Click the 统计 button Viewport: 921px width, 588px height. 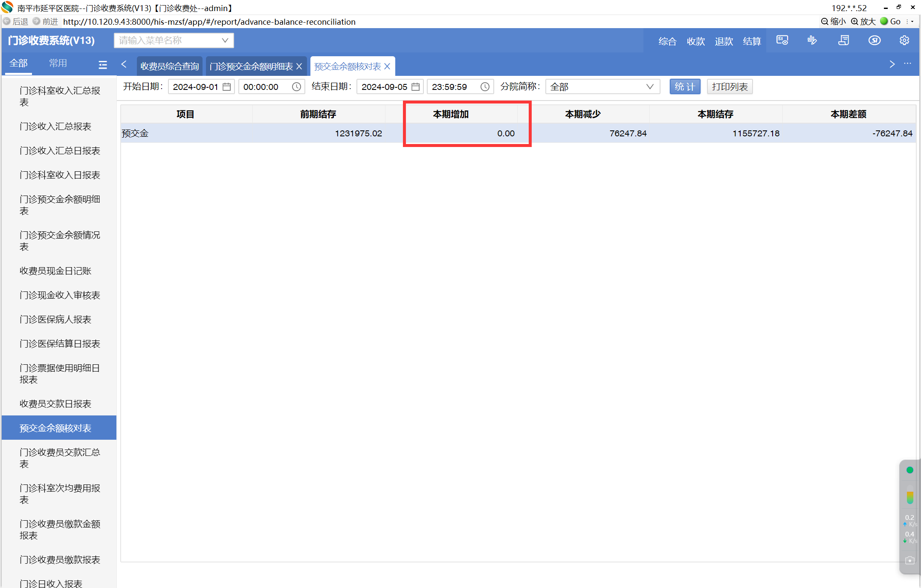pos(684,87)
